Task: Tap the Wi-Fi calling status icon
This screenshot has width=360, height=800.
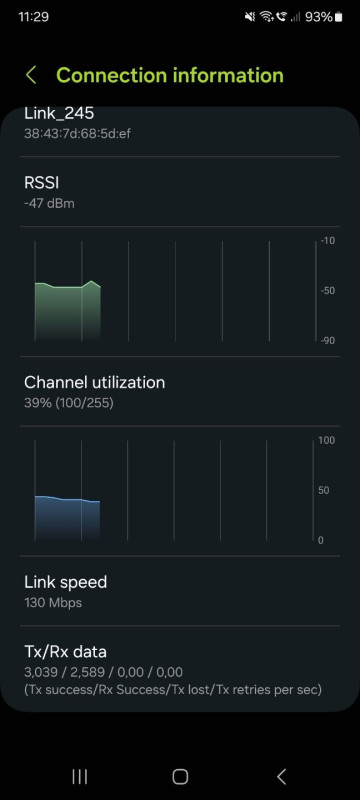Action: [281, 17]
